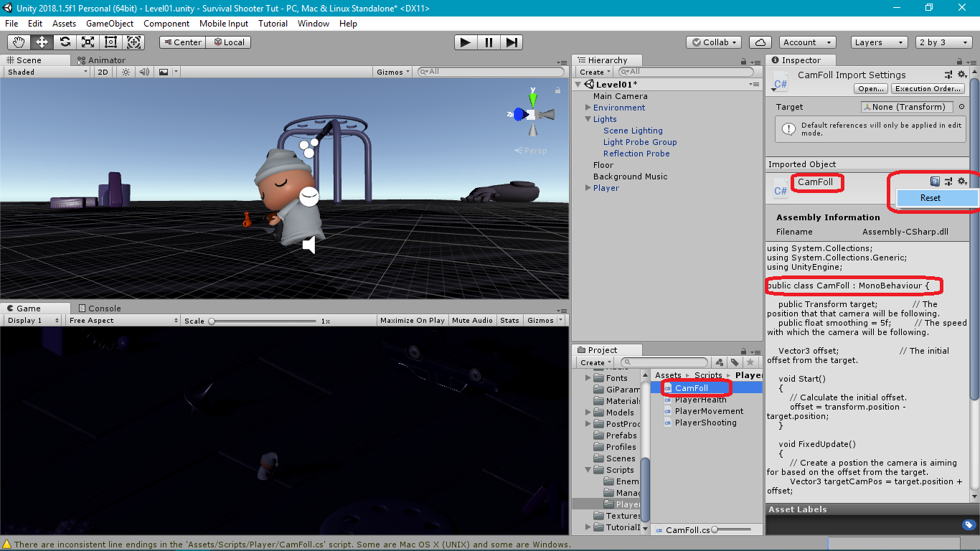Open the Account dropdown
Screen dimensions: 980x551
point(807,42)
